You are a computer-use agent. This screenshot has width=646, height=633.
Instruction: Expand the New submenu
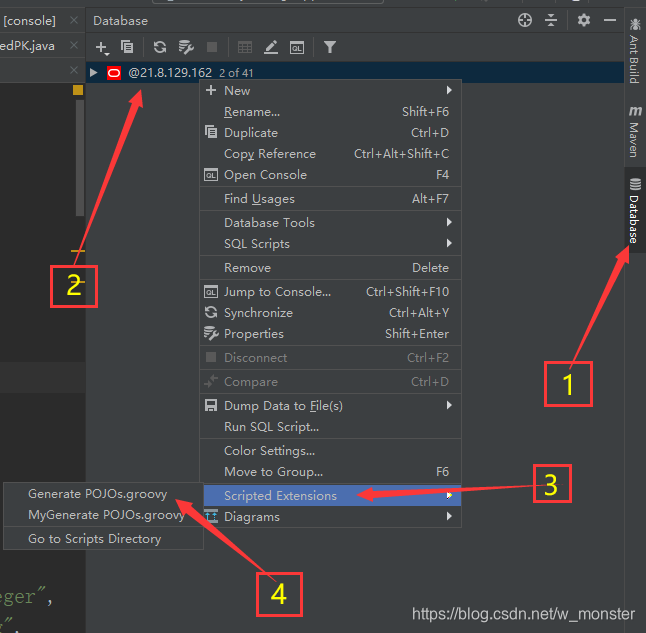330,91
